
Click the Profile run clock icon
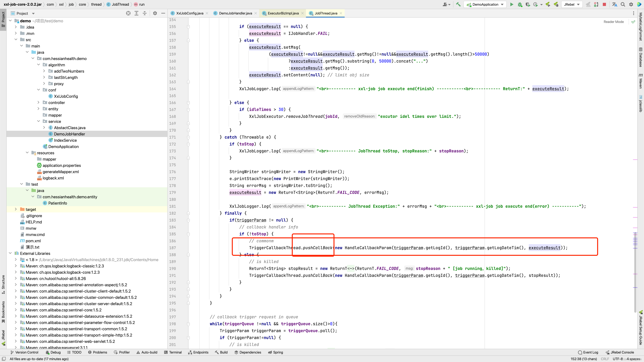(x=536, y=4)
